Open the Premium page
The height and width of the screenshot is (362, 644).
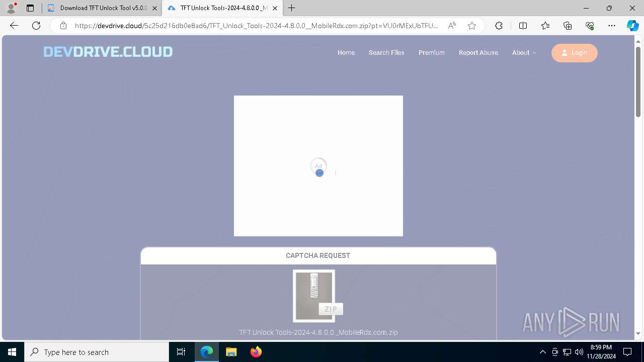432,52
